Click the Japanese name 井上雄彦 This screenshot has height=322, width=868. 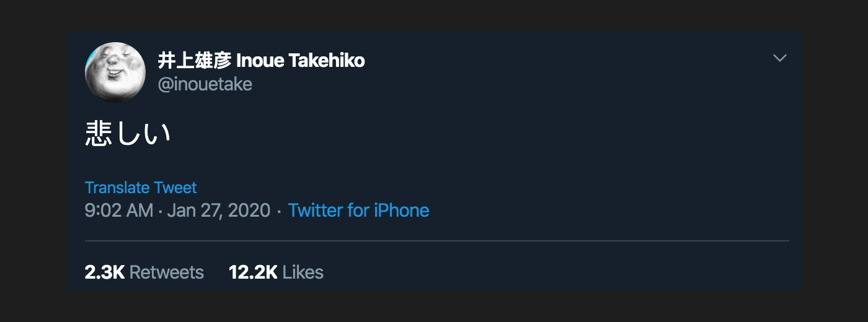(x=195, y=61)
